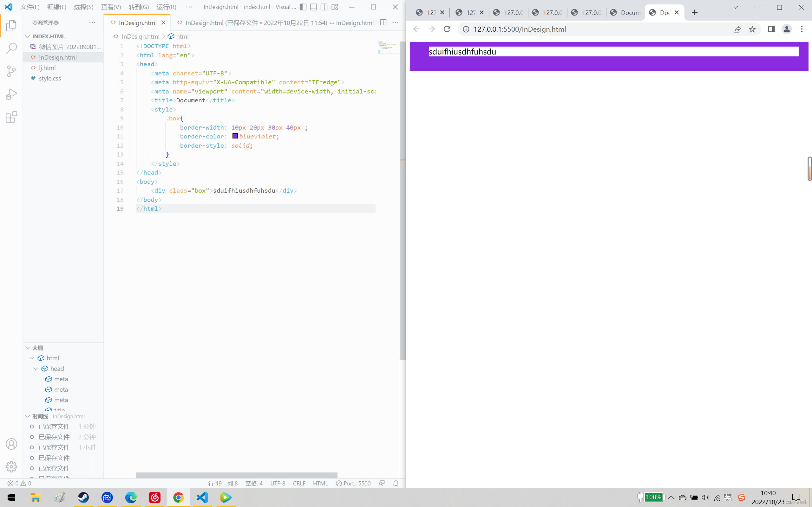The height and width of the screenshot is (507, 812).
Task: Open the Search view in VS Code
Action: [11, 48]
